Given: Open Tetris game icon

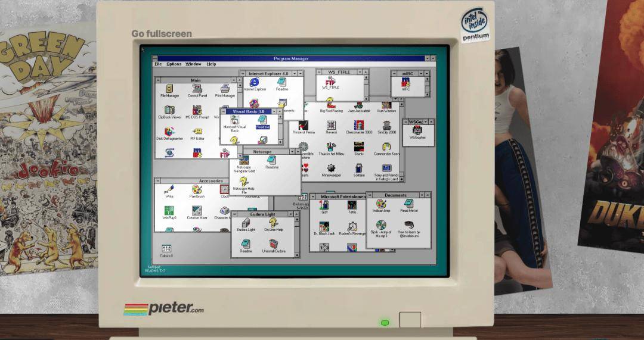Looking at the screenshot, I should (x=352, y=208).
